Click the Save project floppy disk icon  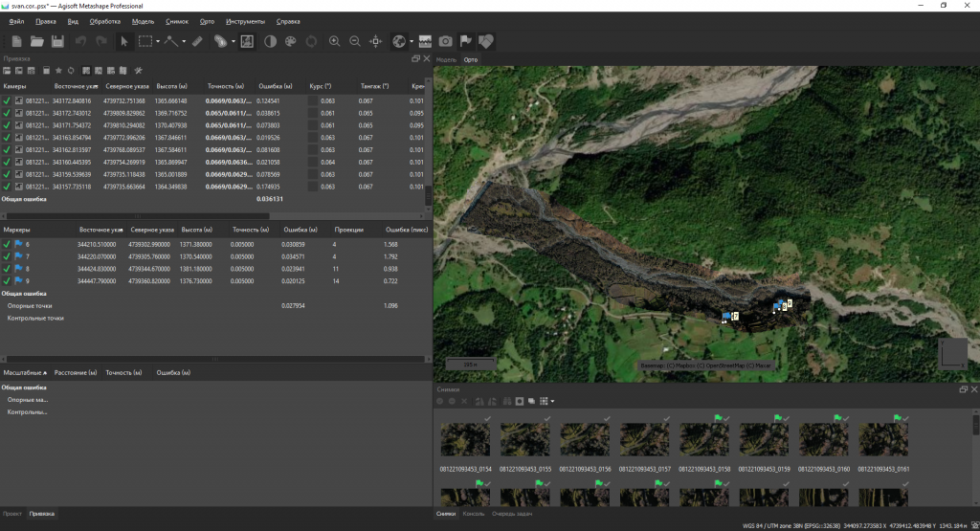coord(57,41)
